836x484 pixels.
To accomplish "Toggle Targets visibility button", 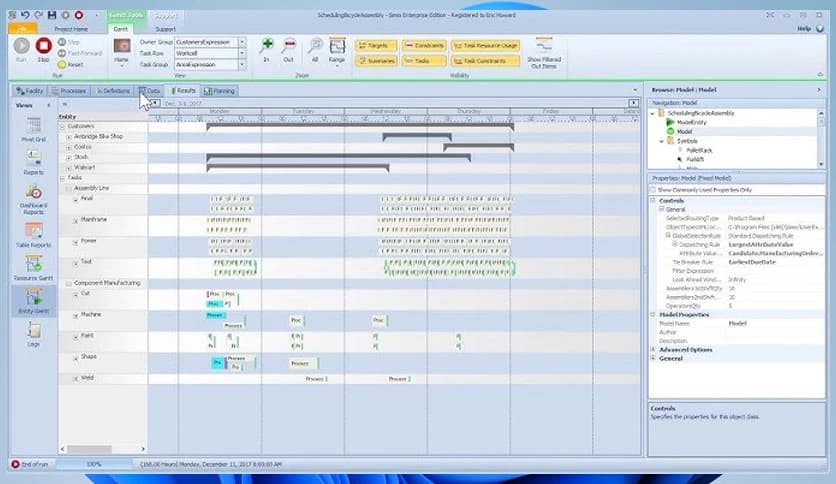I will (x=376, y=46).
